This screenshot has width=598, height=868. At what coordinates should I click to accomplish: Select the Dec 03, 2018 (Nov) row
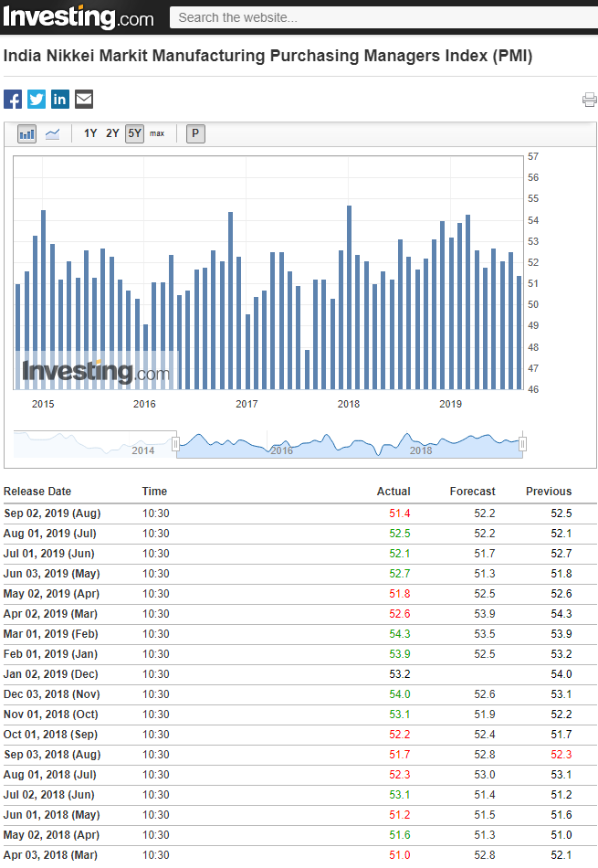coord(300,694)
